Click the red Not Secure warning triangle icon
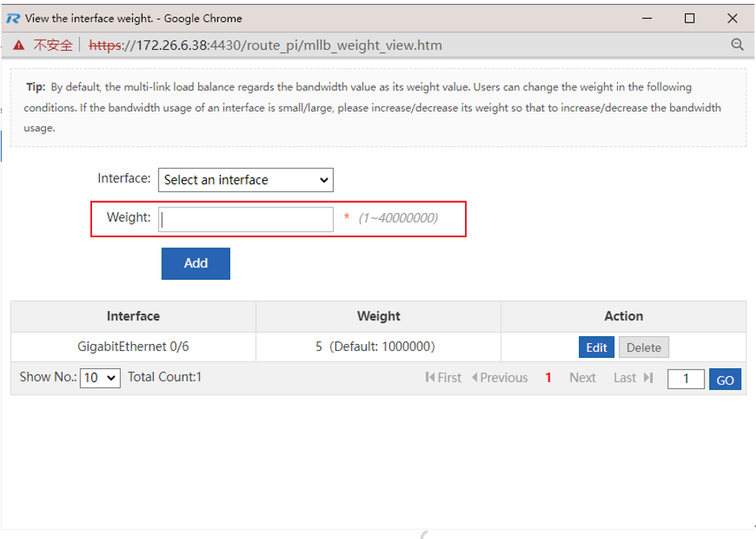 (18, 45)
